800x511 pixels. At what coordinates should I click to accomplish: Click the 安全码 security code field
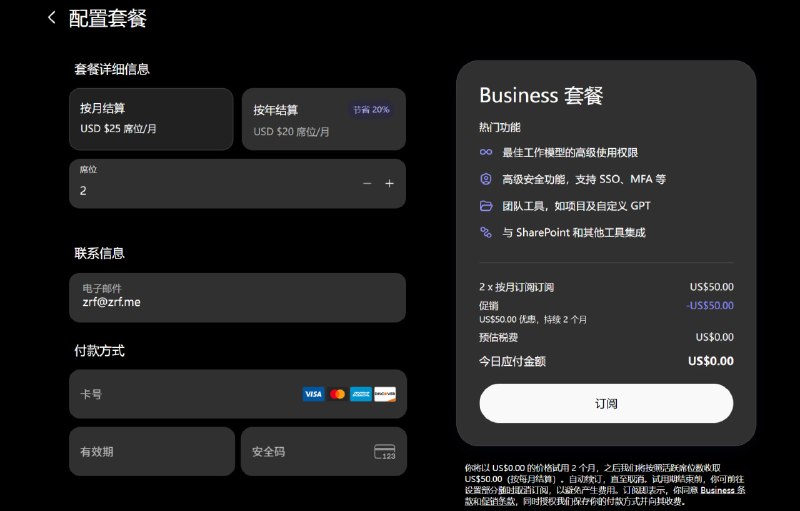pyautogui.click(x=323, y=451)
